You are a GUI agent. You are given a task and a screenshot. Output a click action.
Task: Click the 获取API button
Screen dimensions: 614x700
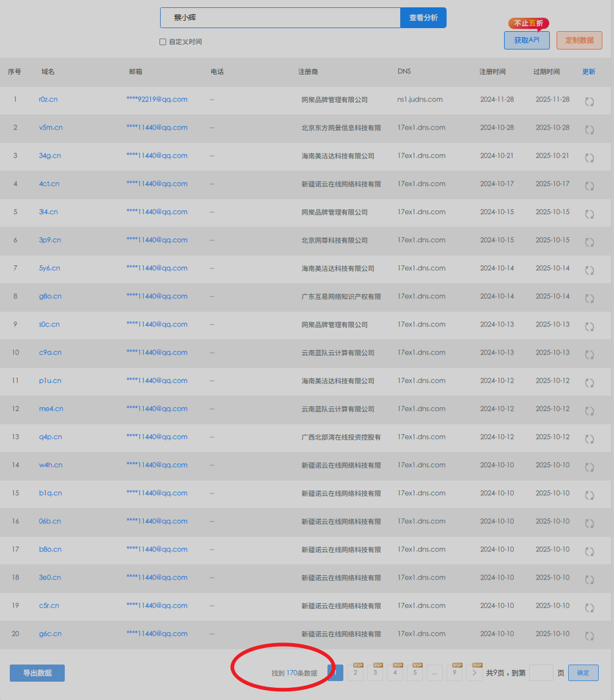coord(526,40)
